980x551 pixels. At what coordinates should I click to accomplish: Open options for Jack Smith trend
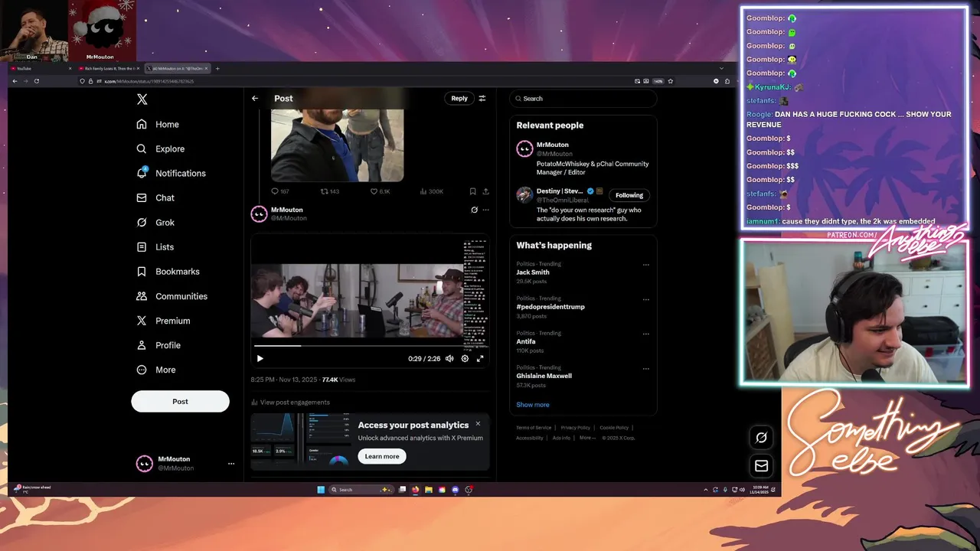[645, 265]
